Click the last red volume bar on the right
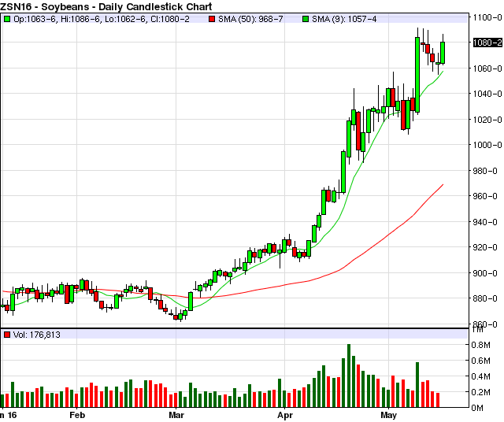The height and width of the screenshot is (422, 504). pyautogui.click(x=438, y=400)
